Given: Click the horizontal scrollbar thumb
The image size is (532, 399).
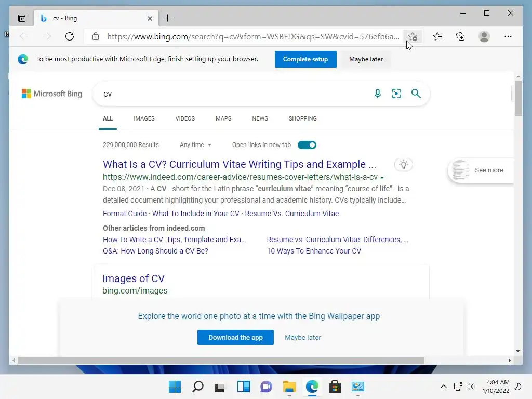Looking at the screenshot, I should (221, 361).
